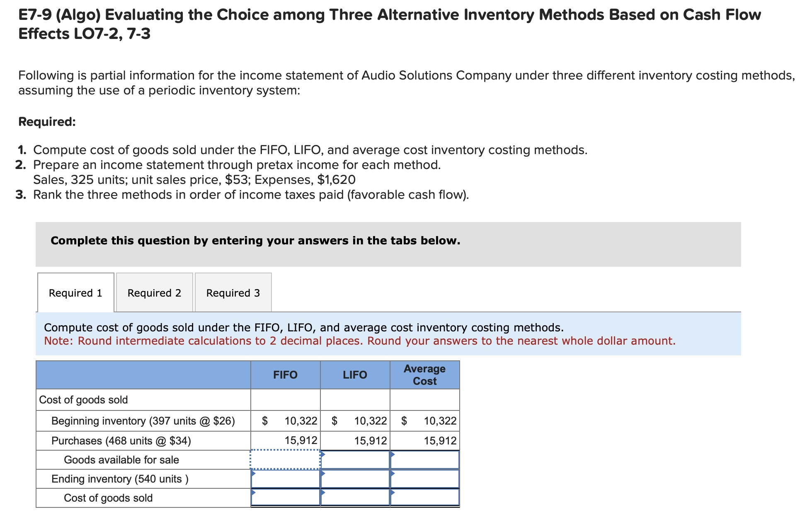The height and width of the screenshot is (519, 812).
Task: Select the Required 1 tab
Action: [x=75, y=293]
